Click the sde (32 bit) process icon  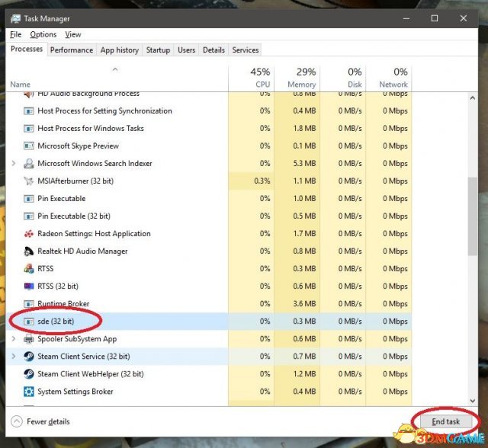pos(29,322)
